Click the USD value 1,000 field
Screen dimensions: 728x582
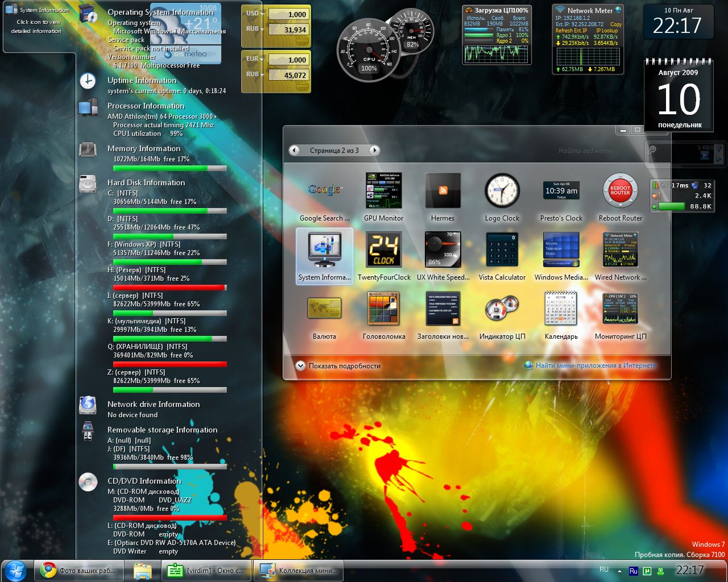pyautogui.click(x=288, y=14)
